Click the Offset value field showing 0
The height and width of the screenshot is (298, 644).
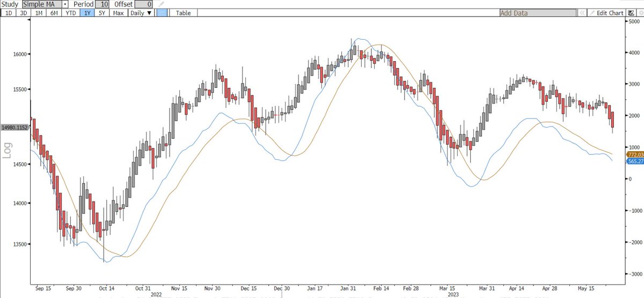143,4
